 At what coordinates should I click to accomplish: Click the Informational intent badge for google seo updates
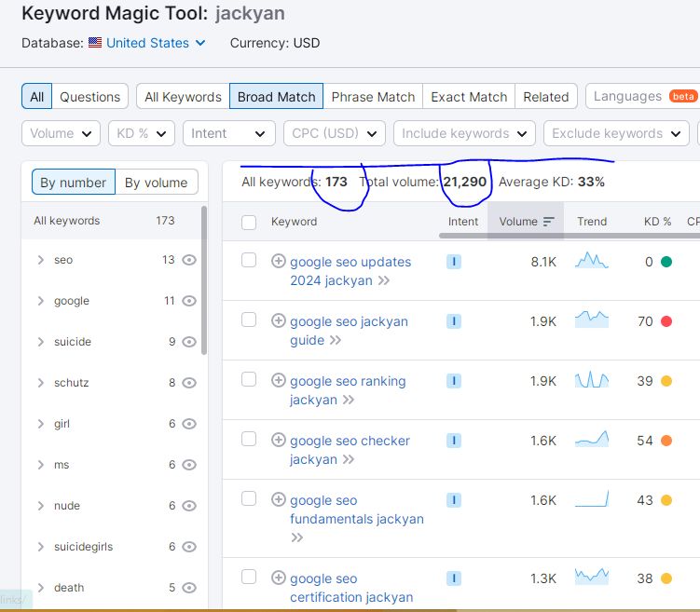[453, 262]
